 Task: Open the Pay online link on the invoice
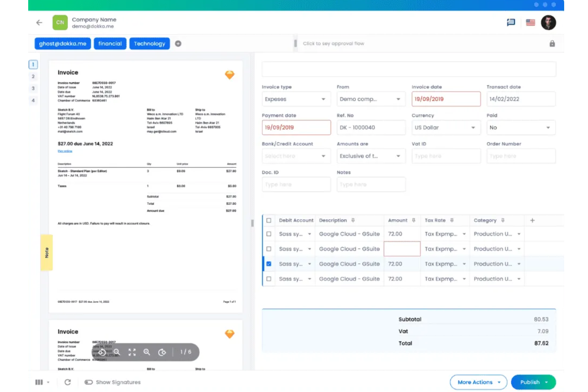pyautogui.click(x=65, y=151)
